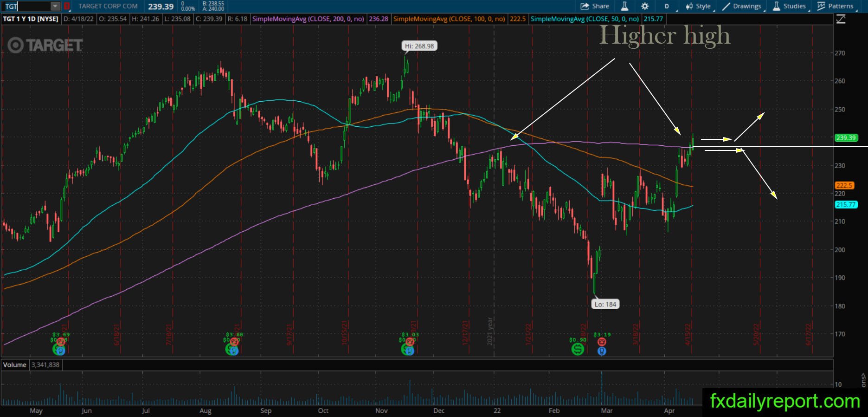The height and width of the screenshot is (417, 868).
Task: Click the earnings icon cluster under $3.68
Action: [232, 347]
